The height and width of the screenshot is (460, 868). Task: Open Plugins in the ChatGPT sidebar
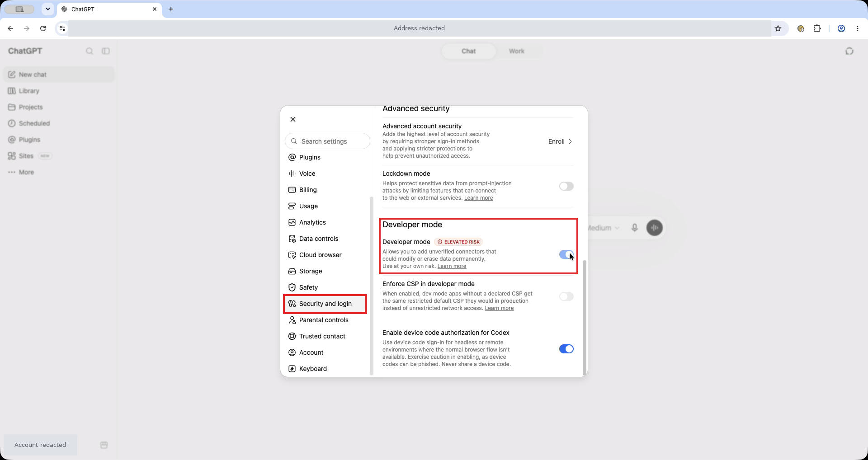point(59,140)
